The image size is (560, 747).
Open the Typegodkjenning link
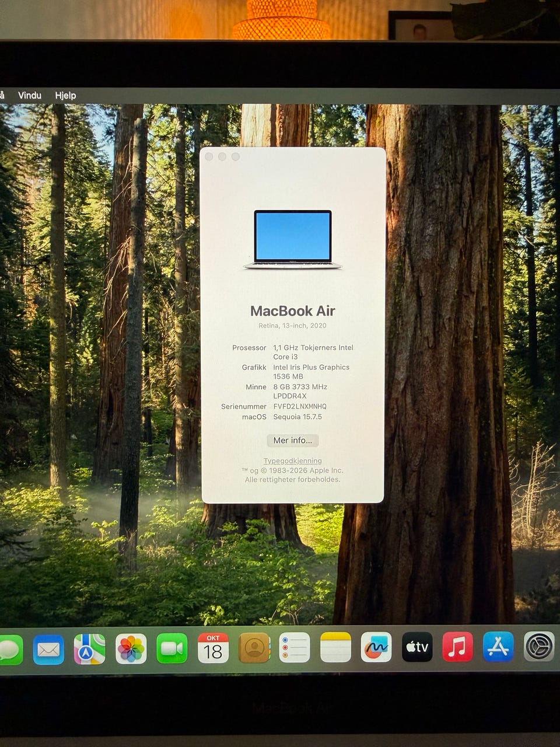pos(292,460)
